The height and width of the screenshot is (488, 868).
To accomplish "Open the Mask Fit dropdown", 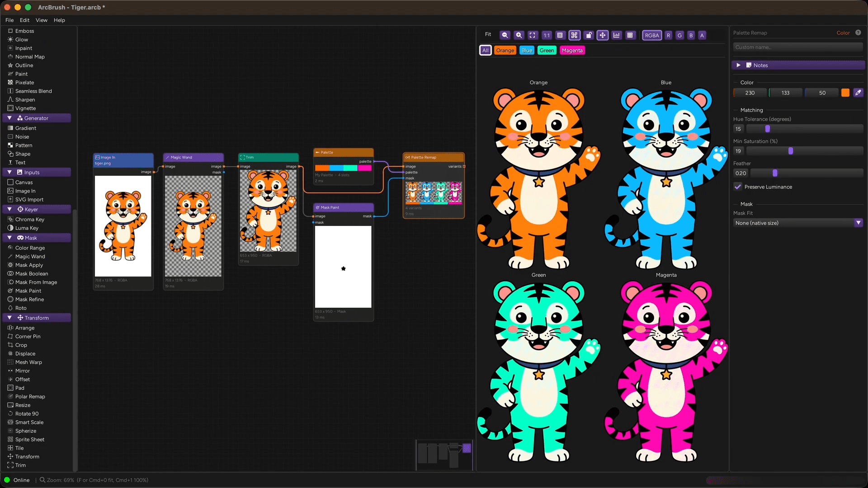I will pyautogui.click(x=798, y=223).
